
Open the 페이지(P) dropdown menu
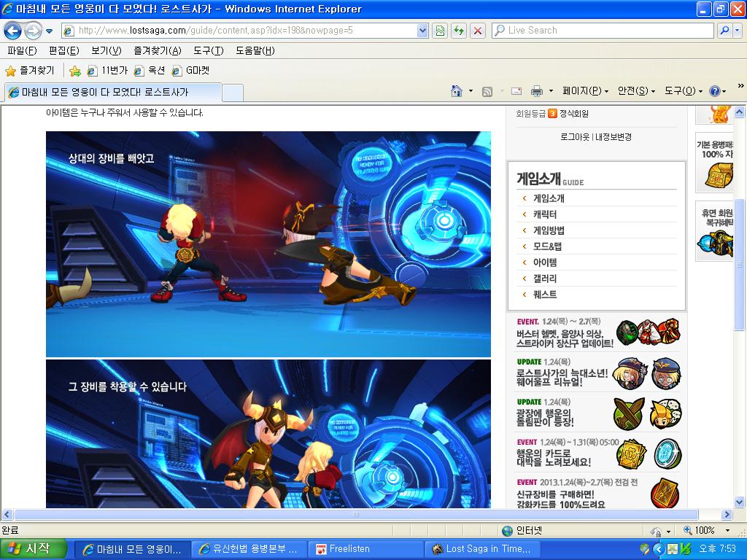coord(585,91)
